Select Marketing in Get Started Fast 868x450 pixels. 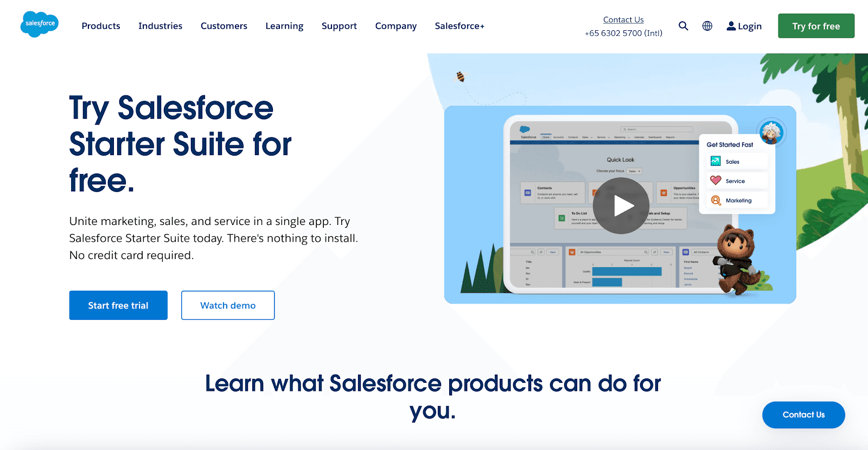point(737,201)
